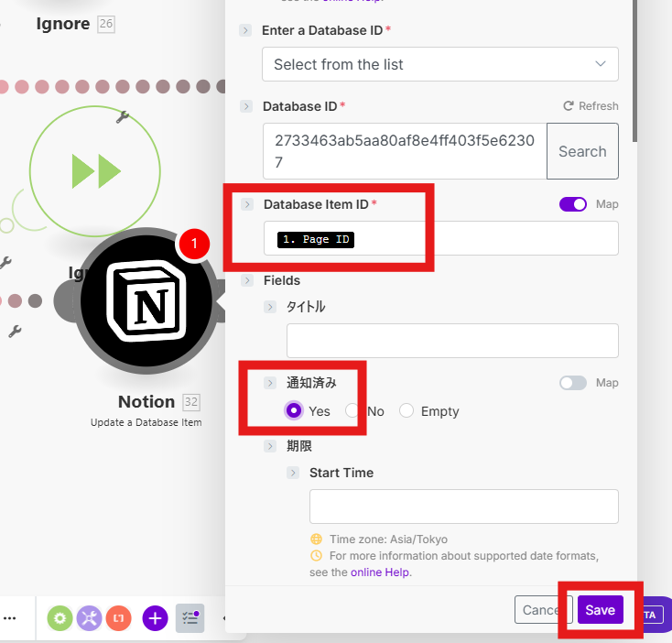Screen dimensions: 672x643
Task: Click the wrench icon on Ignore module
Action: pos(123,117)
